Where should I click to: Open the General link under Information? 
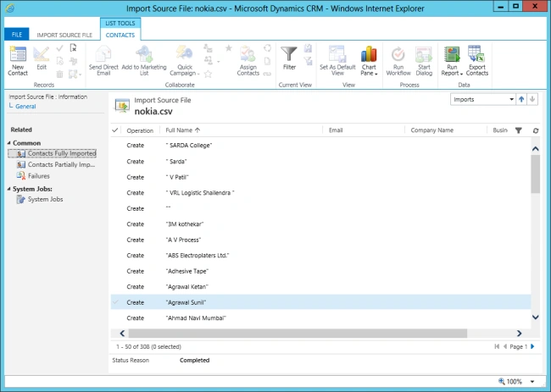(25, 107)
